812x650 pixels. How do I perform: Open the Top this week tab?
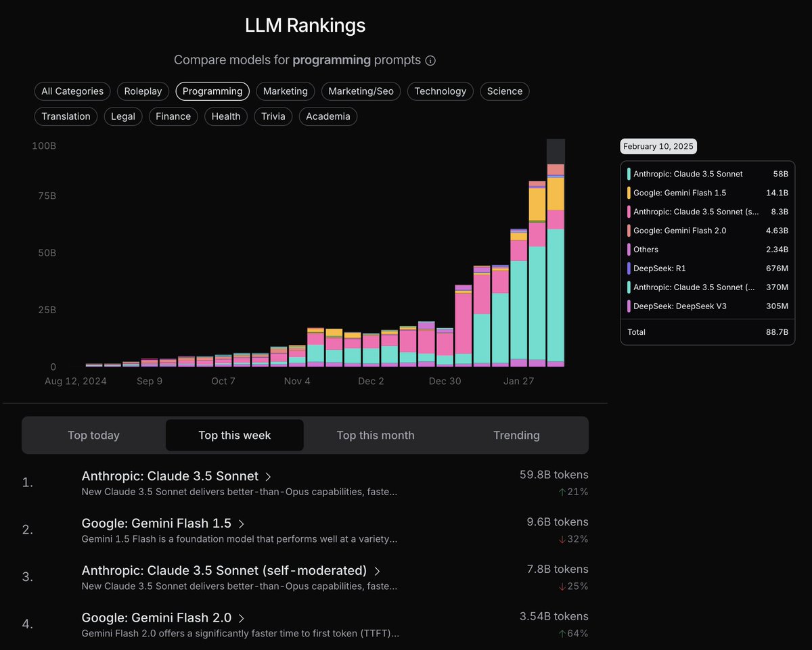click(235, 435)
